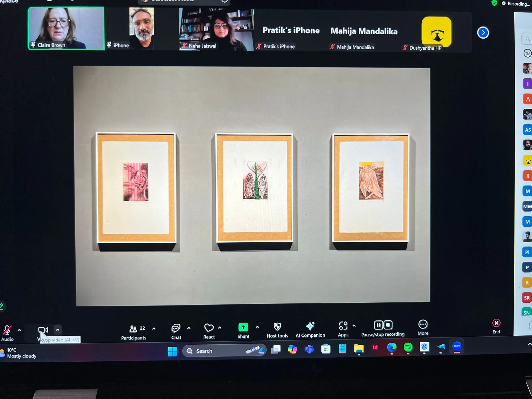Open Participants list with 22 count
This screenshot has width=532, height=399.
134,329
